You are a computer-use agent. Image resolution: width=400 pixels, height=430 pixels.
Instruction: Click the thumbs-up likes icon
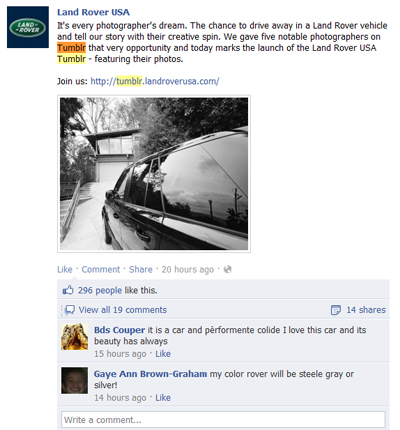(68, 290)
